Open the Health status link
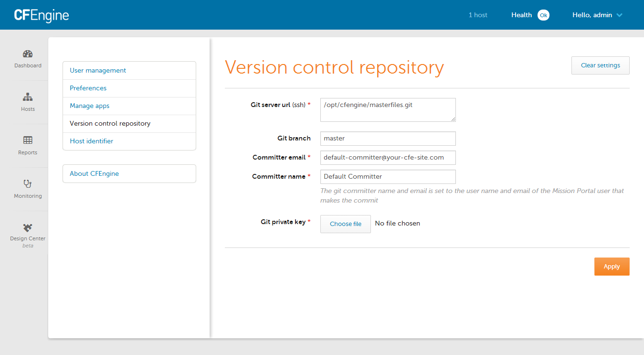Screen dimensions: 644x355 tap(521, 15)
